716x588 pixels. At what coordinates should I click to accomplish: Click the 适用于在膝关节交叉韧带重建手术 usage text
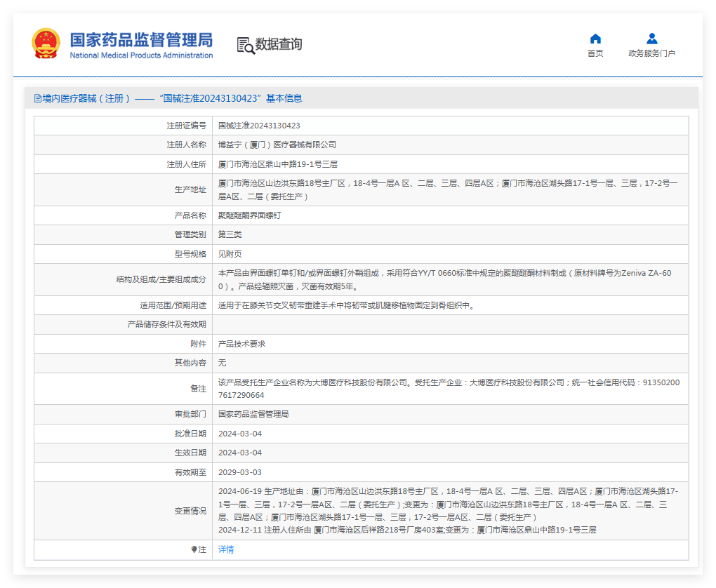tap(348, 305)
